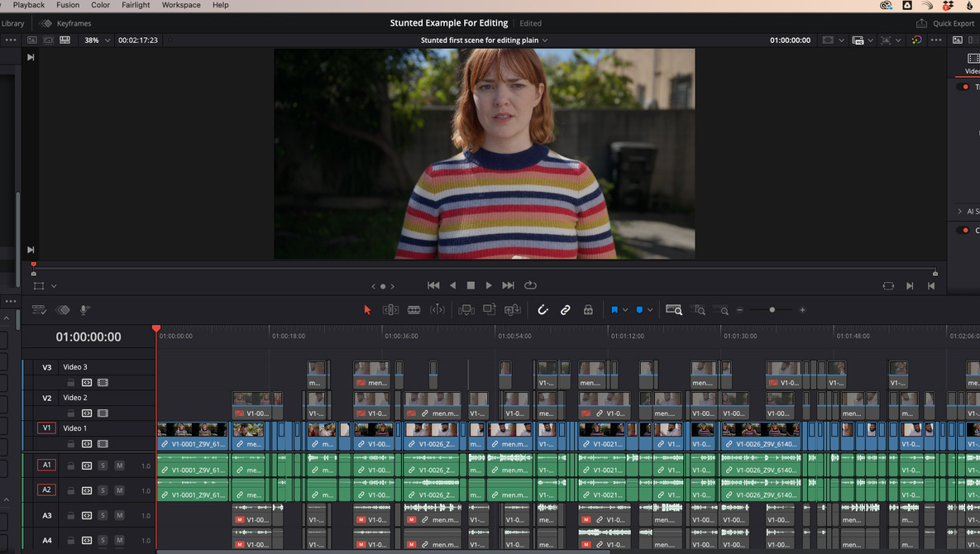Click the Quick Export button
Viewport: 980px width, 554px height.
point(945,22)
